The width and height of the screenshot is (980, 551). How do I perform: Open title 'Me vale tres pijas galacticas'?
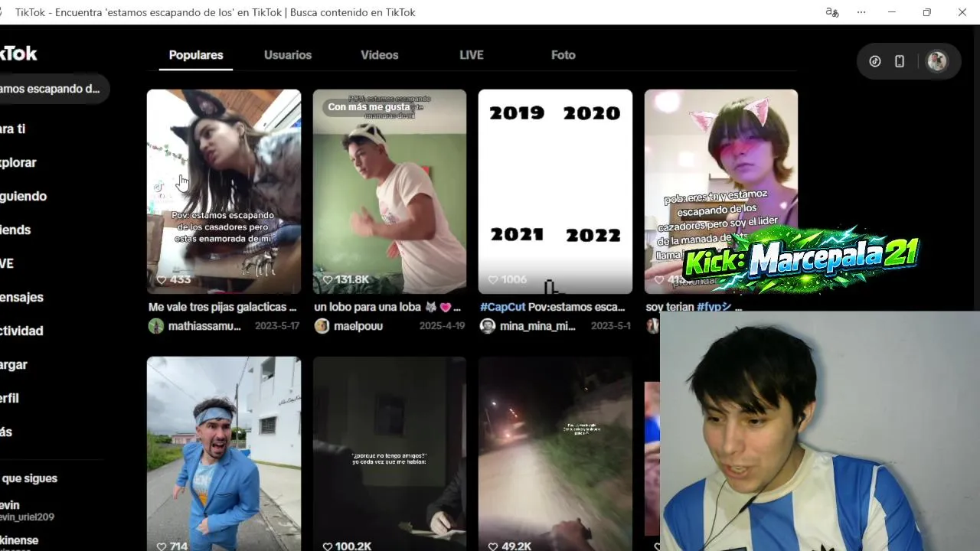(222, 307)
